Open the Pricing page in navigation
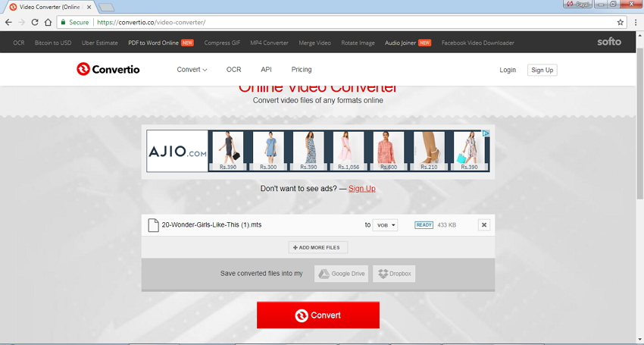This screenshot has width=644, height=345. pyautogui.click(x=301, y=70)
